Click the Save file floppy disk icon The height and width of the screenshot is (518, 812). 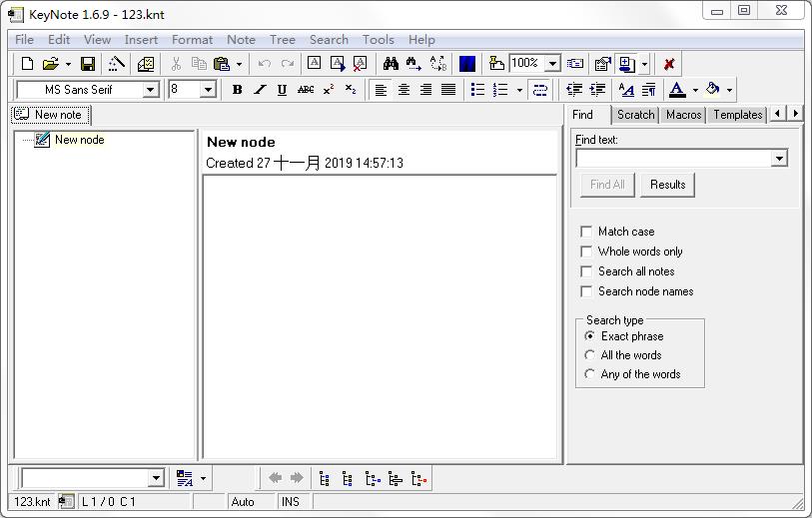(x=88, y=64)
